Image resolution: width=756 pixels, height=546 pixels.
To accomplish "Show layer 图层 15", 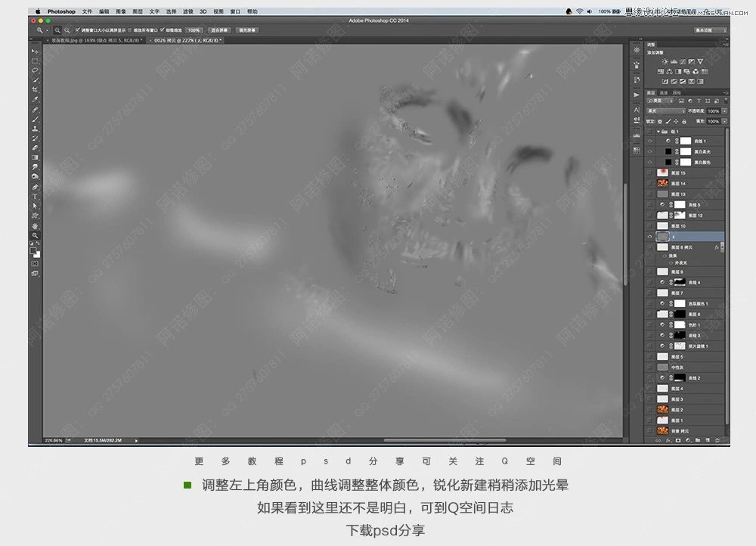I will tap(650, 172).
